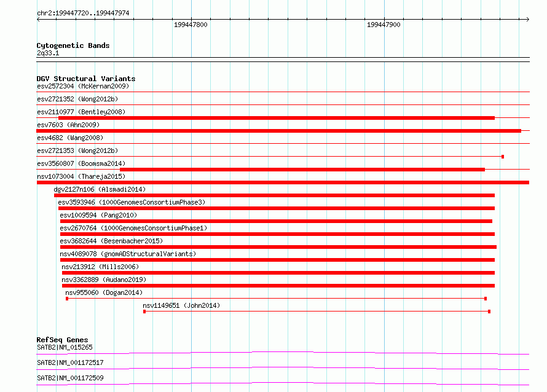
Task: Click ruler position label 199447800
Action: pyautogui.click(x=191, y=25)
